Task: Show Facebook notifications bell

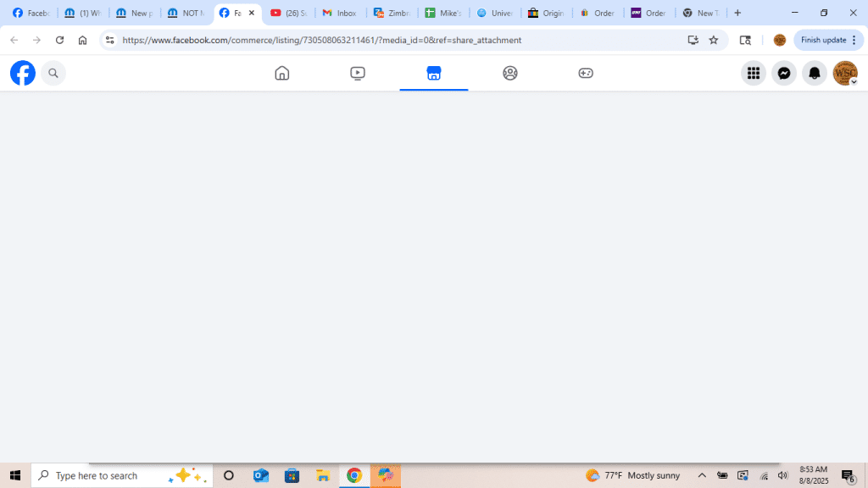Action: [815, 74]
